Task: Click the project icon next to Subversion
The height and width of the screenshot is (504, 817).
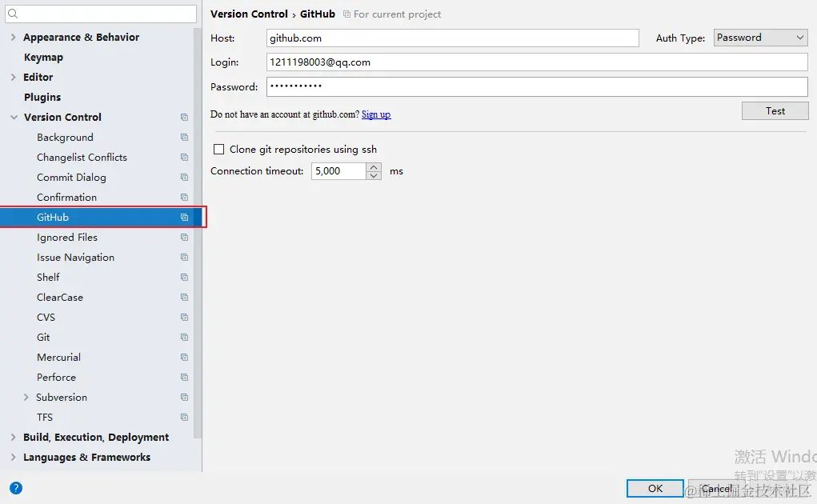Action: [184, 398]
